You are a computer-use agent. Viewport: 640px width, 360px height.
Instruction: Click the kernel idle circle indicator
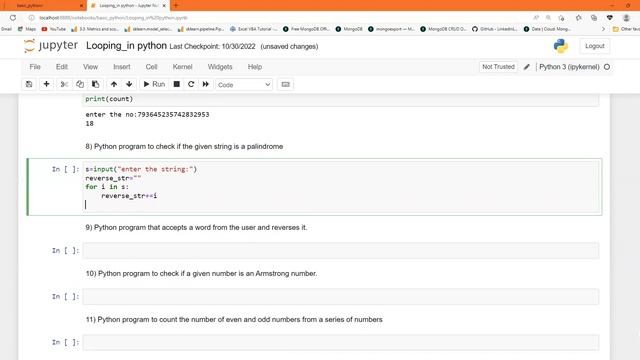tap(607, 67)
